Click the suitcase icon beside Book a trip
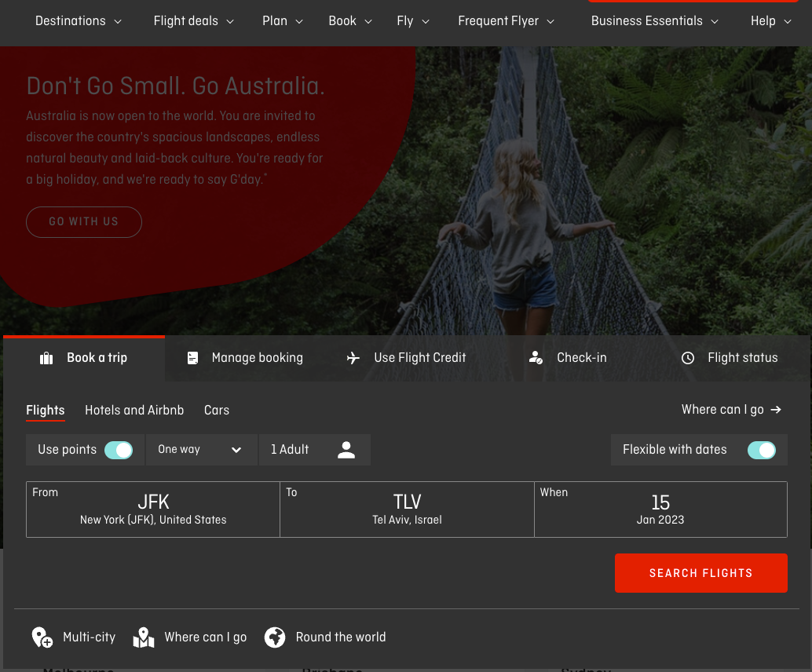Image resolution: width=812 pixels, height=672 pixels. point(46,358)
